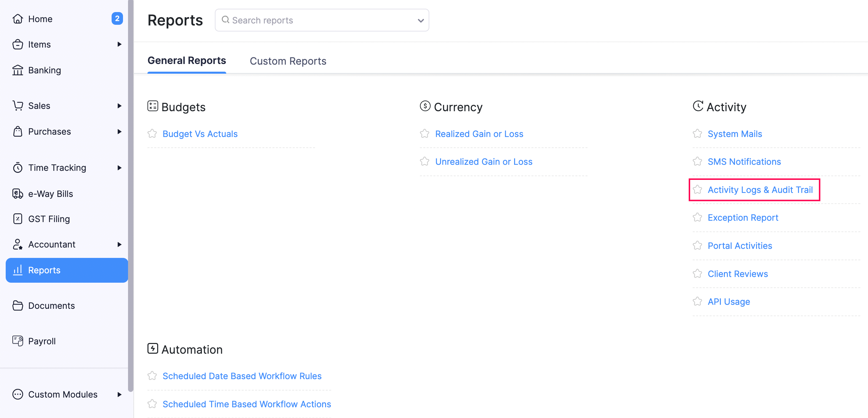This screenshot has height=418, width=868.
Task: Open the Activity Logs & Audit Trail report
Action: point(760,190)
